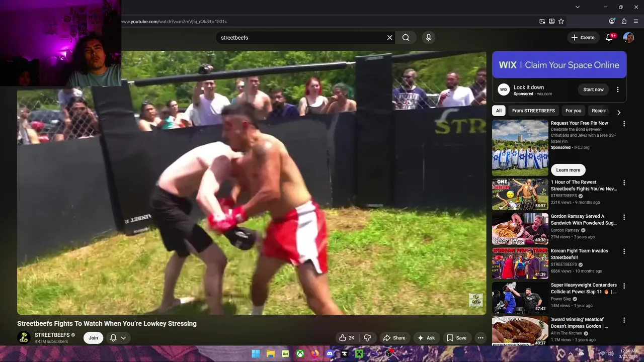This screenshot has height=362, width=644.
Task: Open options for Power Slap 11 video
Action: 624,286
